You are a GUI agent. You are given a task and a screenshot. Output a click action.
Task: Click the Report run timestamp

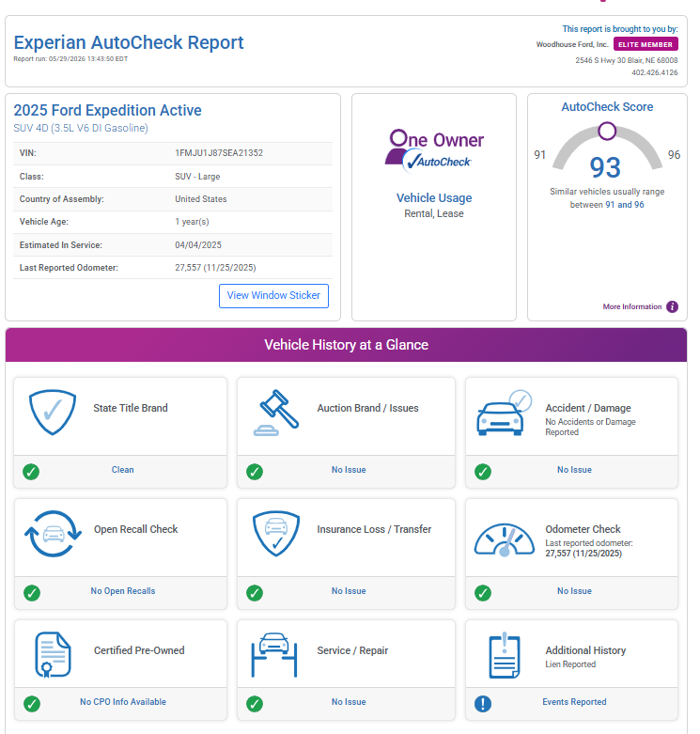(x=70, y=59)
